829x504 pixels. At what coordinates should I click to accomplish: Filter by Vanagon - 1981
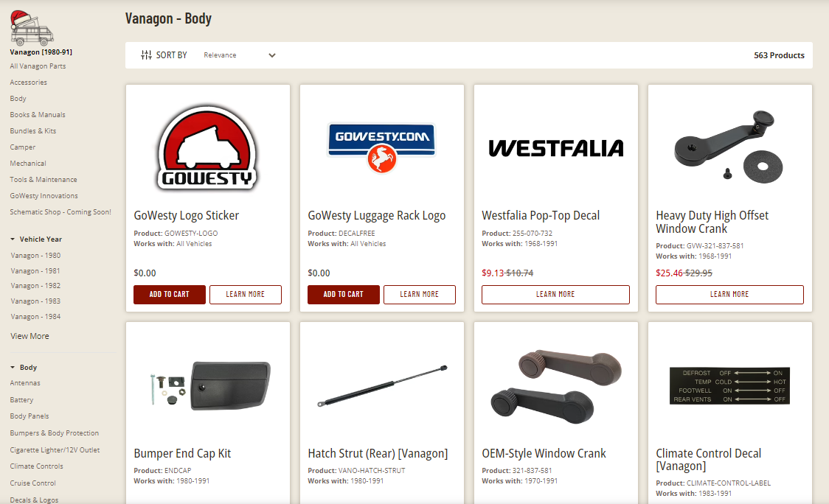35,271
